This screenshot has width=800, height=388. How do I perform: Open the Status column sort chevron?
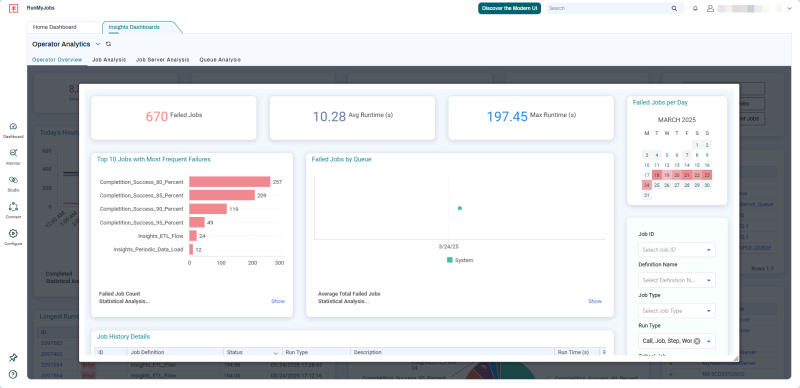click(x=276, y=353)
